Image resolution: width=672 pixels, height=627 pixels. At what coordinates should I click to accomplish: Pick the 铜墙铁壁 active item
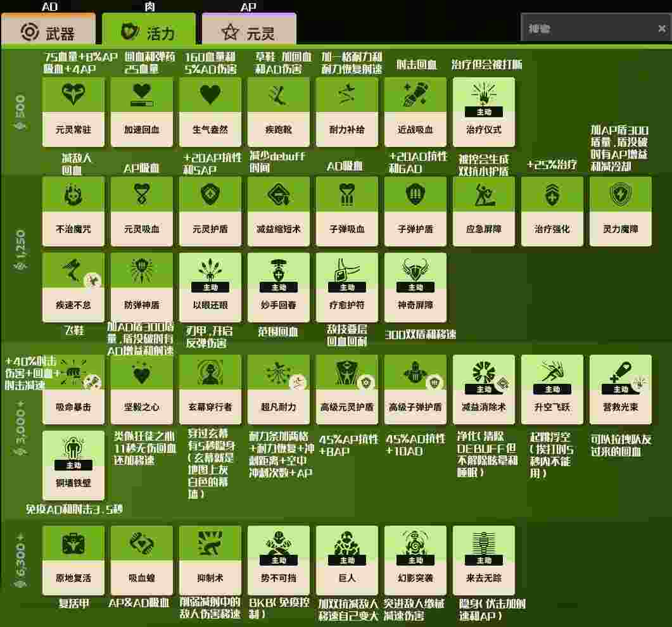73,465
